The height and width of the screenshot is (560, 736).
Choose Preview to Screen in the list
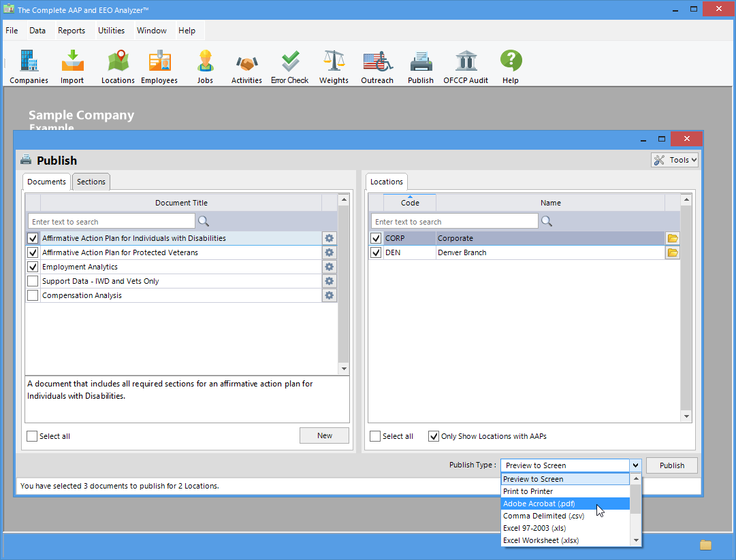point(565,479)
